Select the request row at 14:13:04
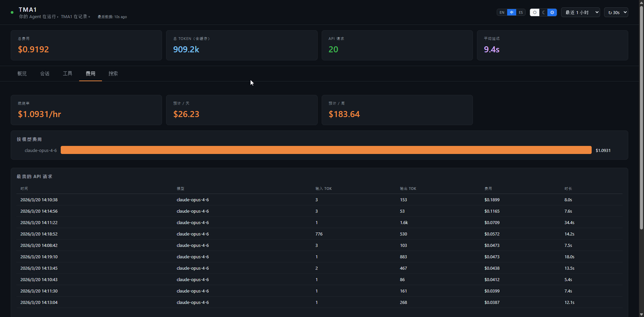This screenshot has width=644, height=317. pos(319,303)
